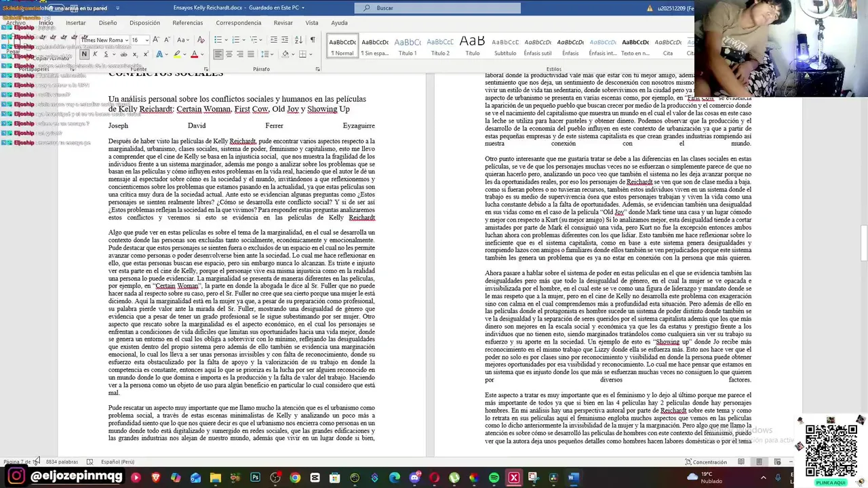
Task: Toggle italic formatting (K)
Action: point(95,54)
